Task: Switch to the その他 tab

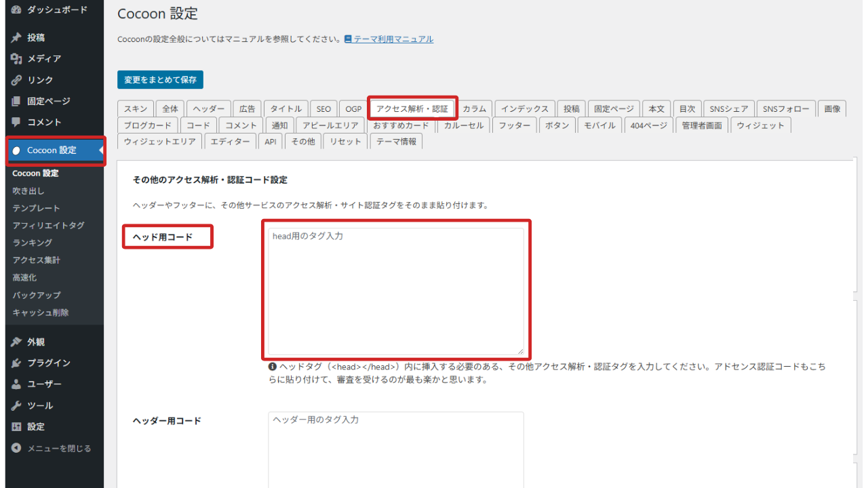Action: [303, 142]
